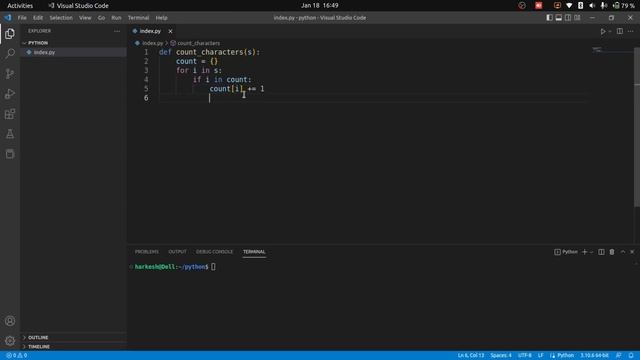
Task: Open the Search view icon
Action: (10, 53)
